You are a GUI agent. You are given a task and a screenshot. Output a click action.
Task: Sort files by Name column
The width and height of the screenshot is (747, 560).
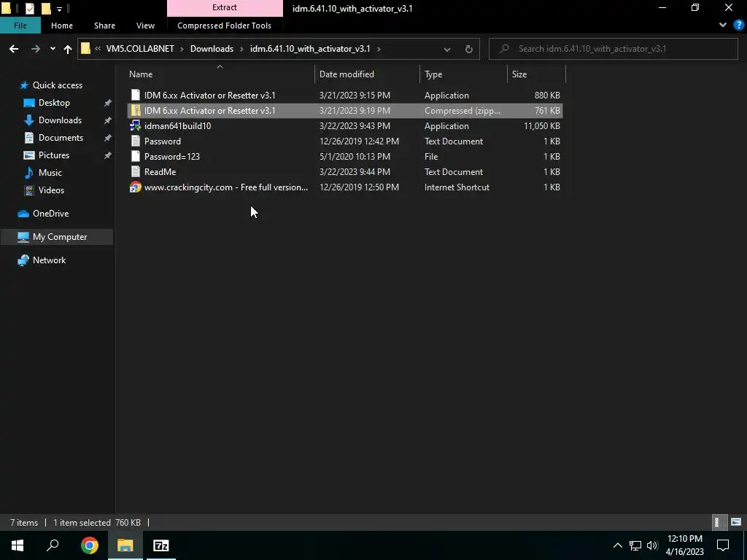click(x=141, y=74)
